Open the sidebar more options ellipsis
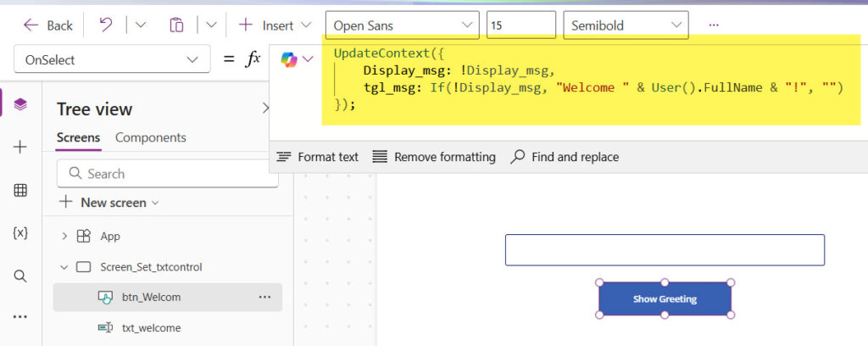 click(20, 317)
